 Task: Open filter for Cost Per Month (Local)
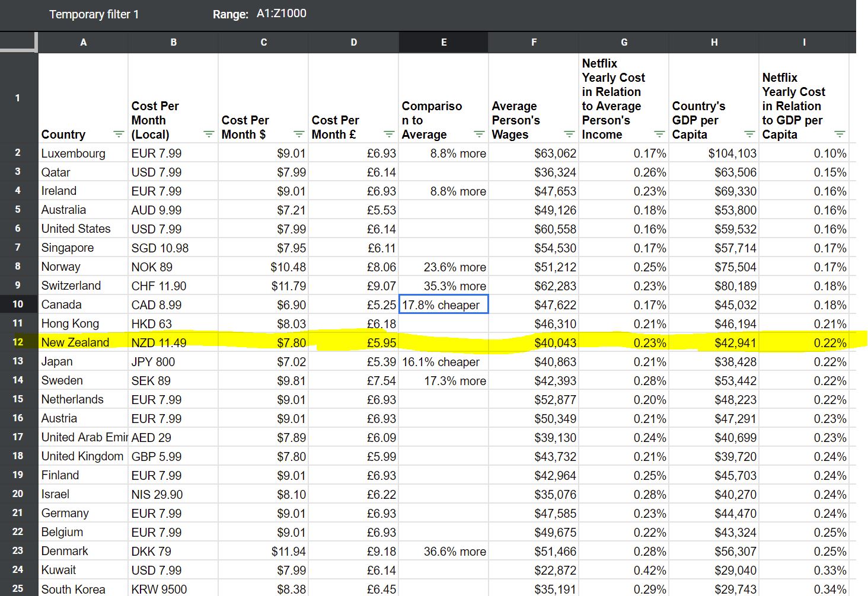(209, 134)
